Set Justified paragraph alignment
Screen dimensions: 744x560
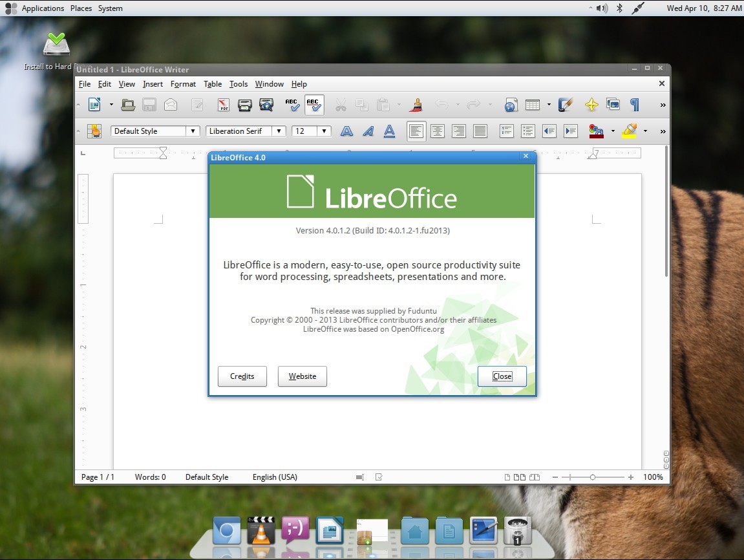pyautogui.click(x=480, y=131)
